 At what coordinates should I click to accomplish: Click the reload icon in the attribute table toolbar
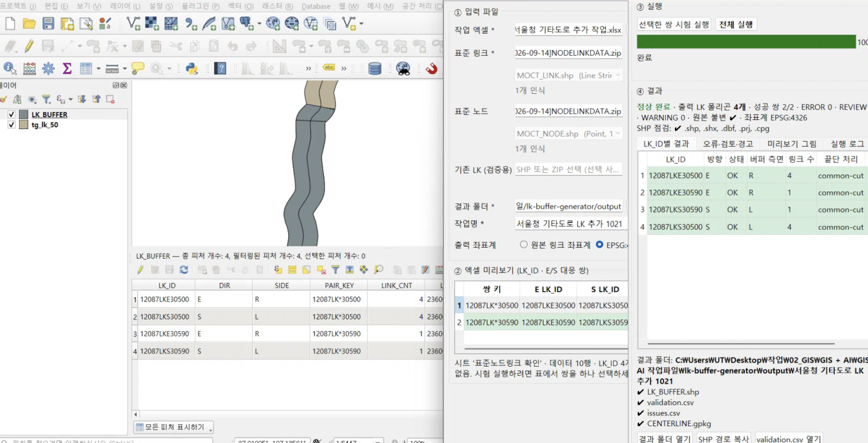pyautogui.click(x=184, y=269)
